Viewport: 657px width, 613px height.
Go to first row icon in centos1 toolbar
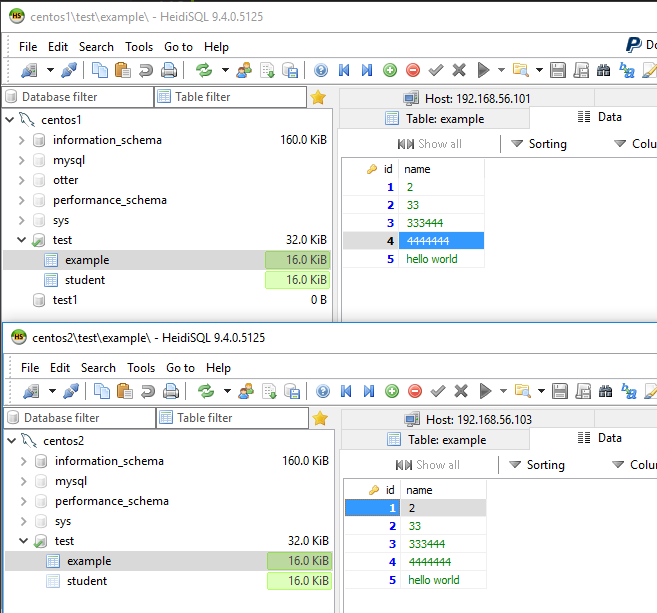coord(344,70)
